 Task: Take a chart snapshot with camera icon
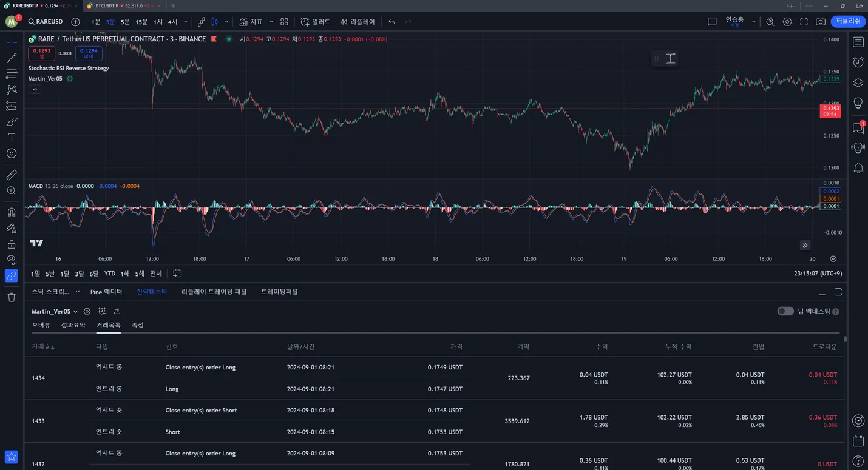pos(821,22)
